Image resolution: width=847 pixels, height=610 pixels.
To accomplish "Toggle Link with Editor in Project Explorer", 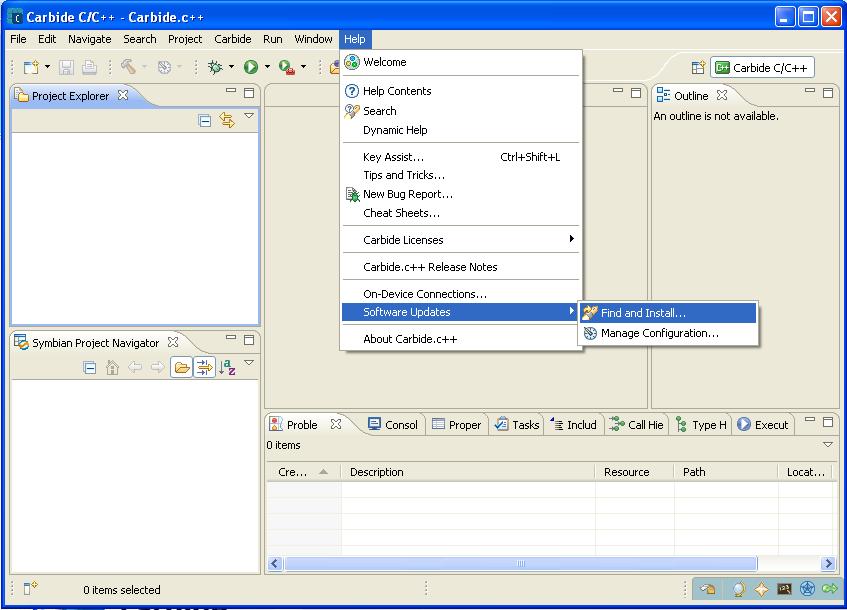I will pyautogui.click(x=227, y=120).
